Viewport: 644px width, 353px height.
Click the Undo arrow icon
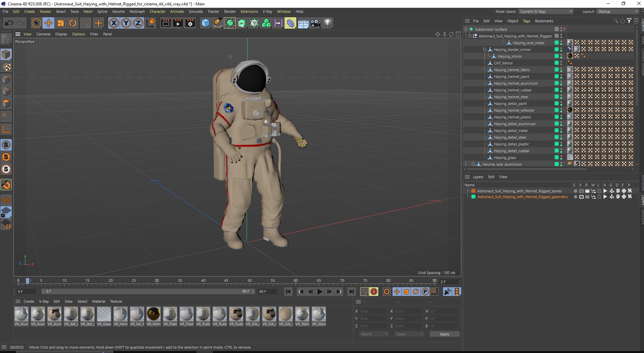tap(9, 23)
